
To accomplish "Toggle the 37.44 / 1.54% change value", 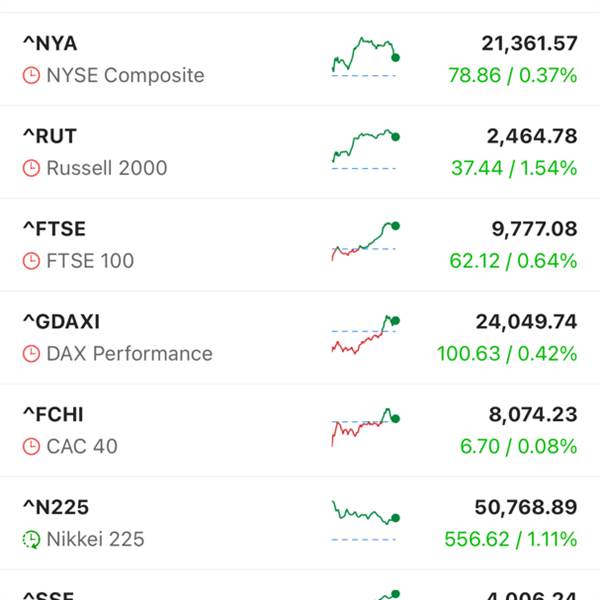I will pyautogui.click(x=514, y=169).
